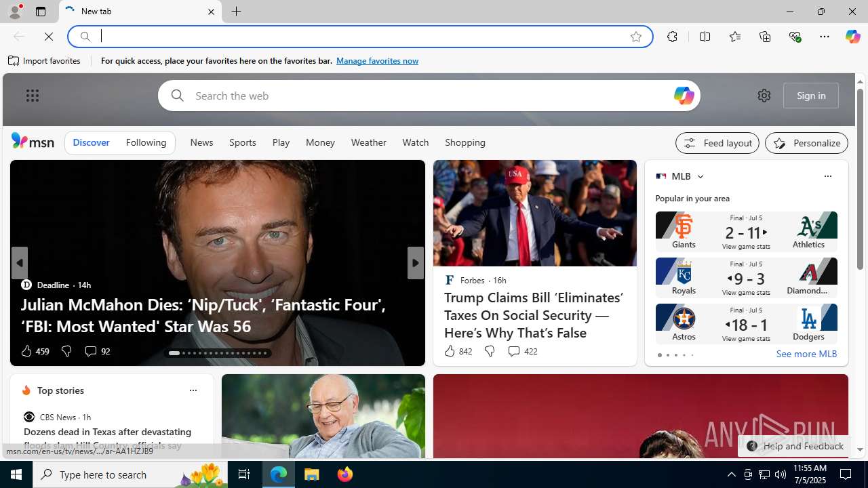Viewport: 868px width, 488px height.
Task: Go to next carousel slide arrow
Action: coord(415,263)
